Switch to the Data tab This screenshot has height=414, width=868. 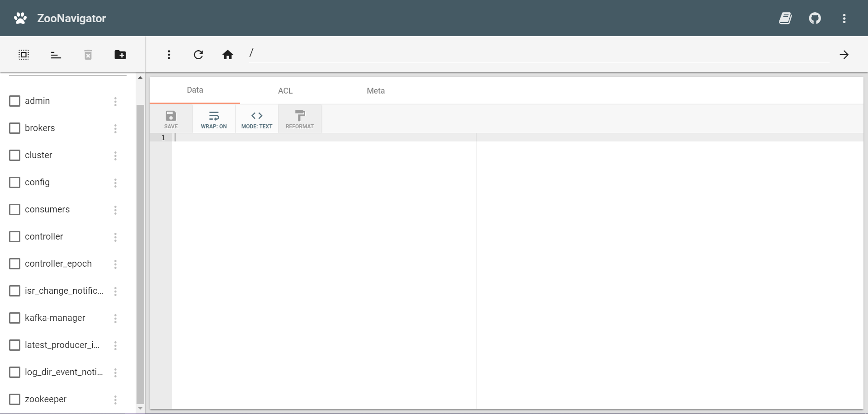point(195,90)
